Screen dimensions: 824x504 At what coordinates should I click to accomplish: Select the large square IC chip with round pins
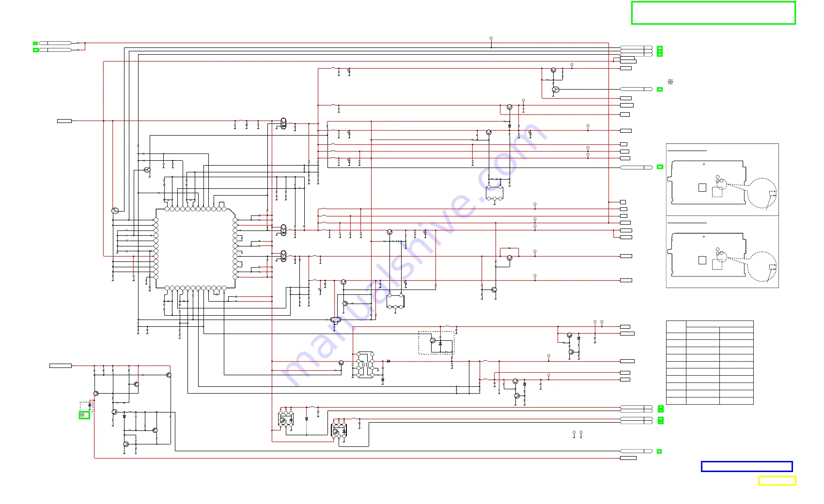[196, 248]
